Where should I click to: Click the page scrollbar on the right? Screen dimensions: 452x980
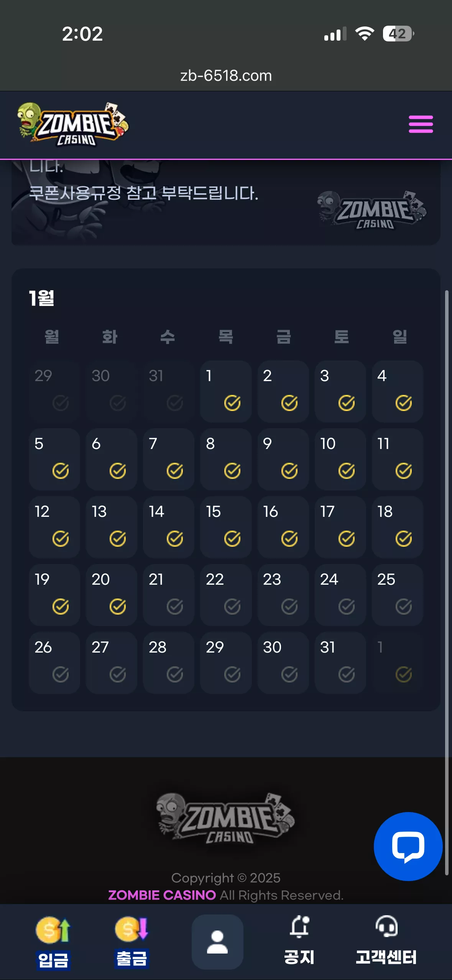pyautogui.click(x=447, y=583)
